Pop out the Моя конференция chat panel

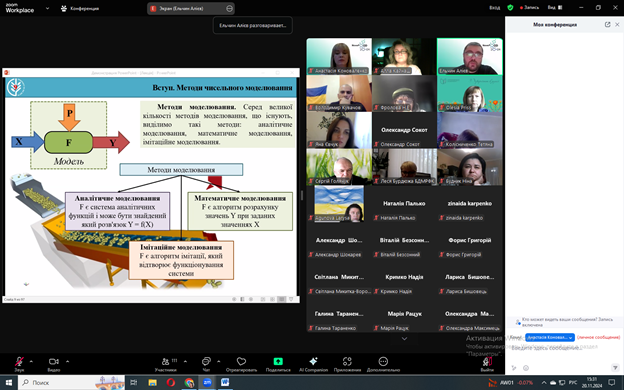[x=607, y=25]
